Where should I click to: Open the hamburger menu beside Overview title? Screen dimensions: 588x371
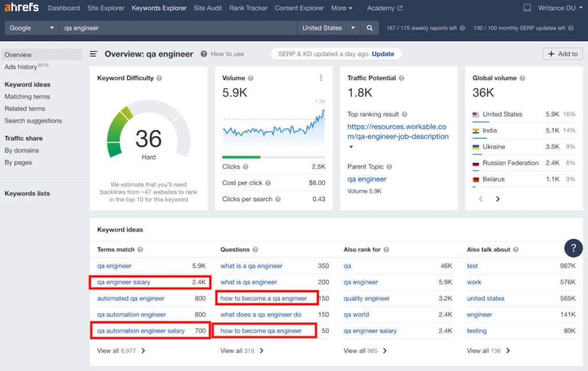point(94,54)
